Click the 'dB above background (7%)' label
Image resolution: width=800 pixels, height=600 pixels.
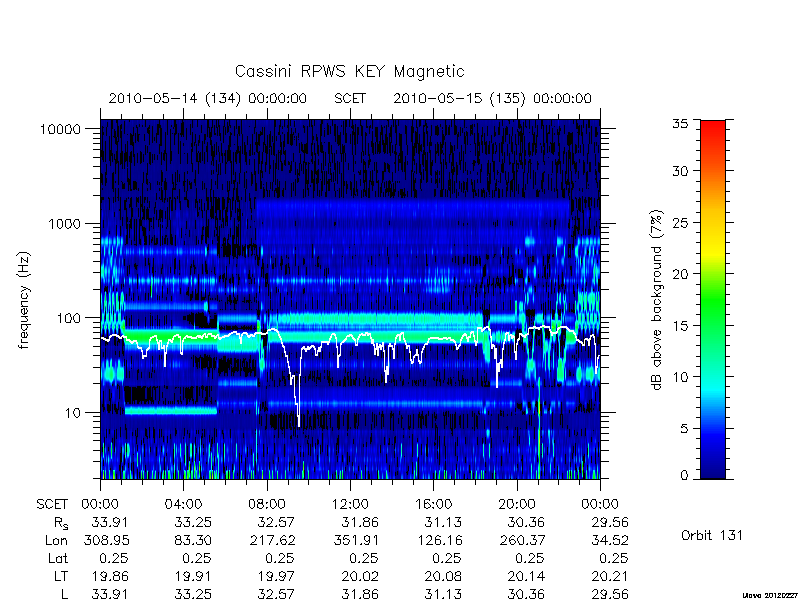tap(658, 301)
